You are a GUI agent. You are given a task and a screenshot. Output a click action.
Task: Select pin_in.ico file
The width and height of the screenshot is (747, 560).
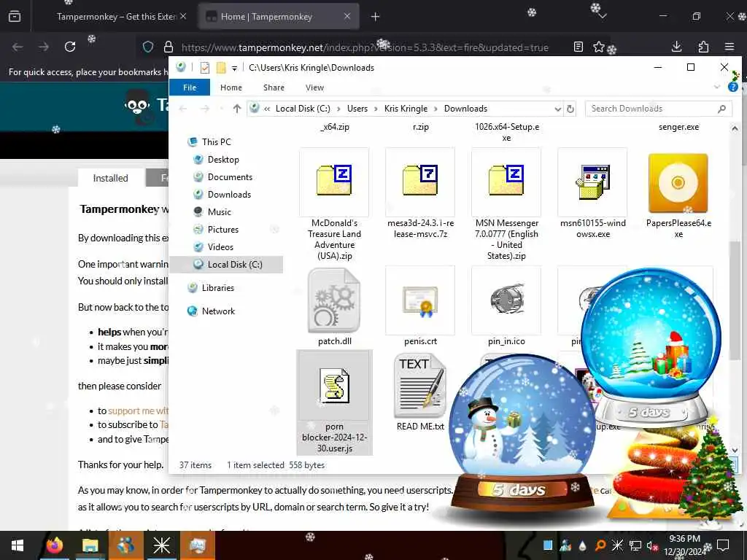point(506,307)
